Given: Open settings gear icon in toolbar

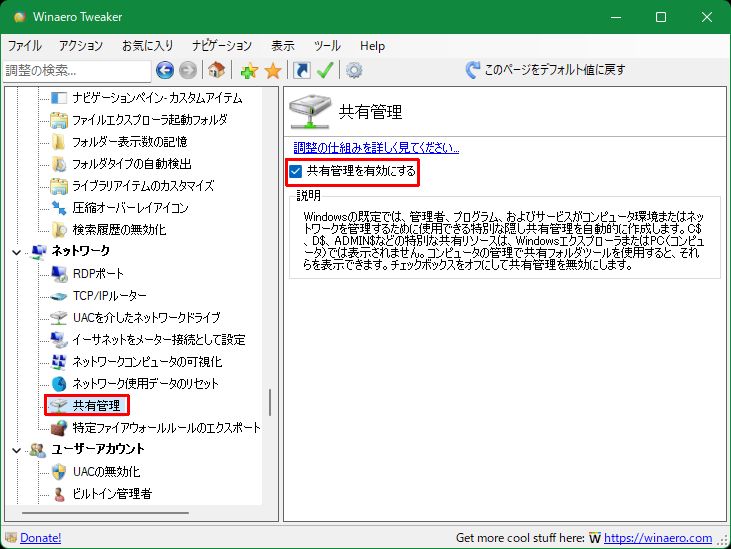Looking at the screenshot, I should [x=354, y=70].
